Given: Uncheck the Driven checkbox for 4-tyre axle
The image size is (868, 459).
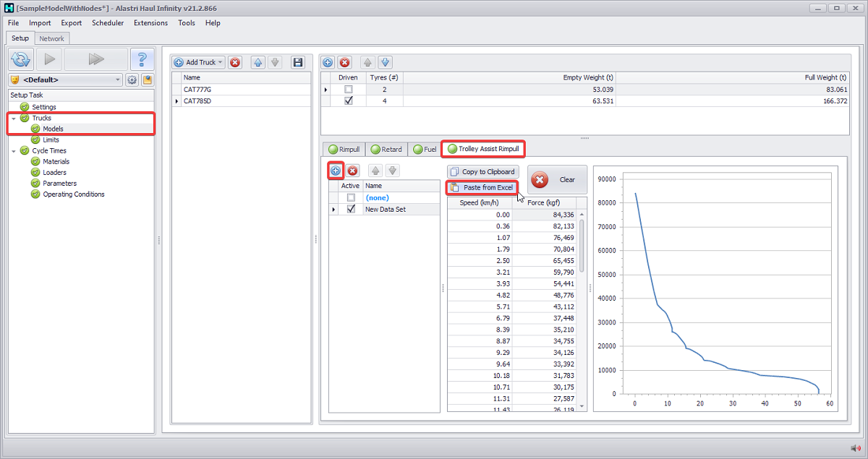Looking at the screenshot, I should point(349,101).
